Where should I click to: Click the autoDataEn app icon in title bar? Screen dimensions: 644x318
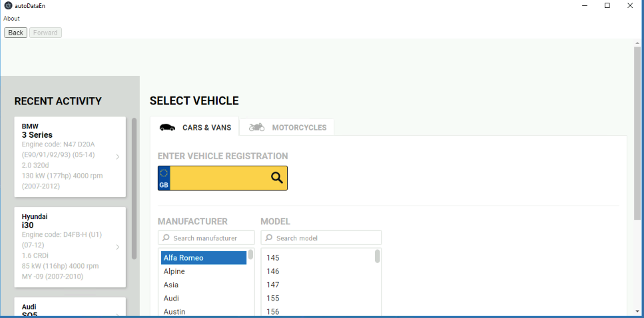click(7, 5)
